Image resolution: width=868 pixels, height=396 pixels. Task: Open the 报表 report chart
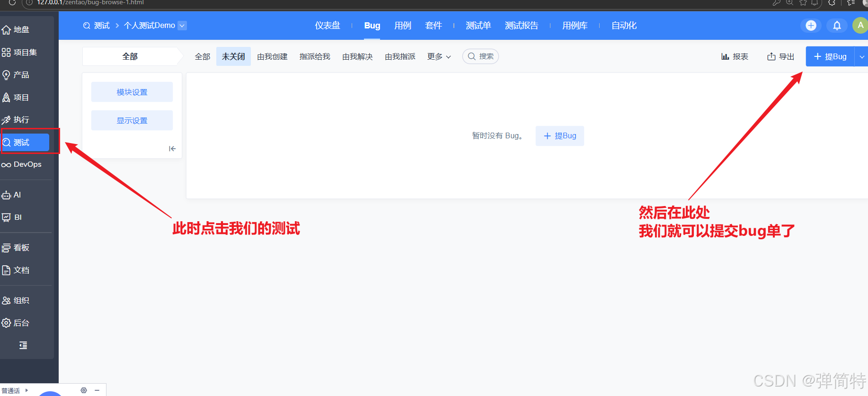[x=735, y=57]
